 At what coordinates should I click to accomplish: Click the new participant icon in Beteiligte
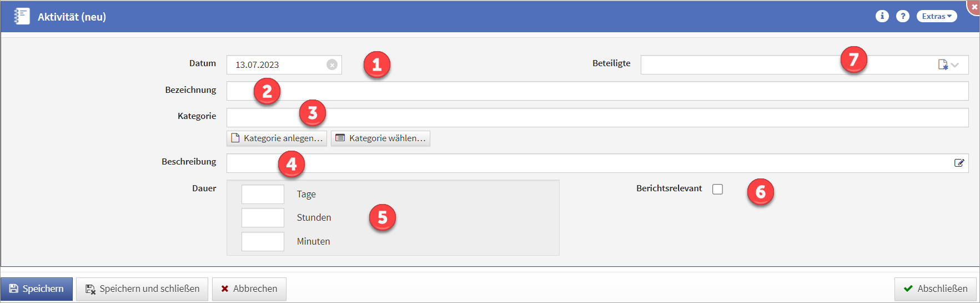[942, 65]
